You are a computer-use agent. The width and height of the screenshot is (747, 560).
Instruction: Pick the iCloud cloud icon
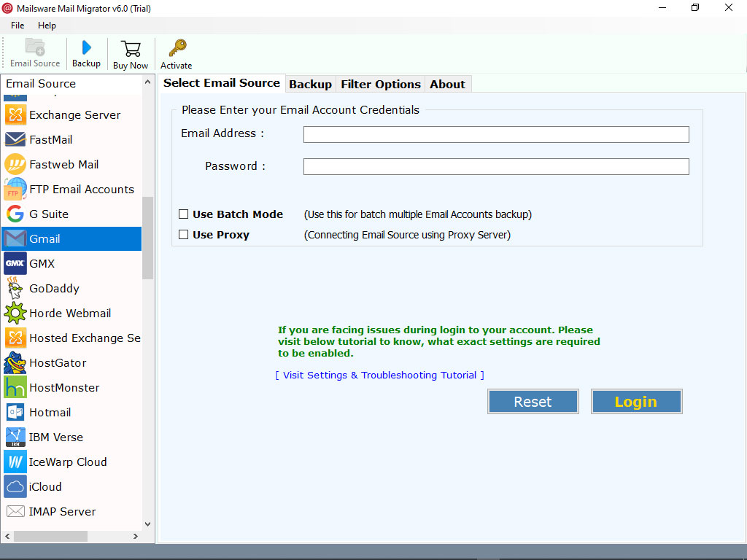pyautogui.click(x=15, y=486)
